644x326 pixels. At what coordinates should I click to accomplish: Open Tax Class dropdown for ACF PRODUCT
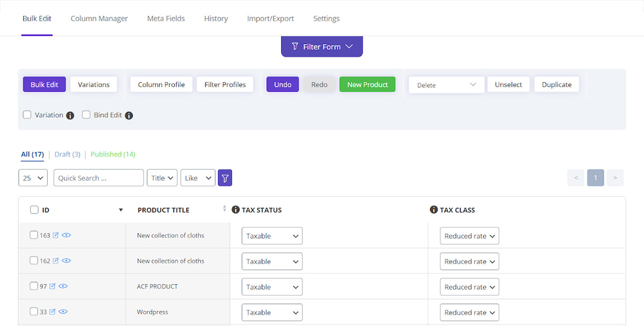pyautogui.click(x=470, y=287)
